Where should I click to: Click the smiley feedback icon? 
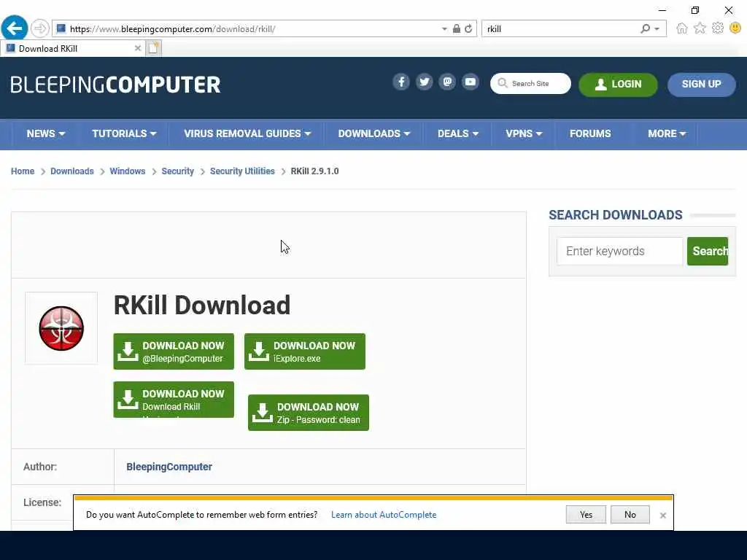[x=735, y=28]
